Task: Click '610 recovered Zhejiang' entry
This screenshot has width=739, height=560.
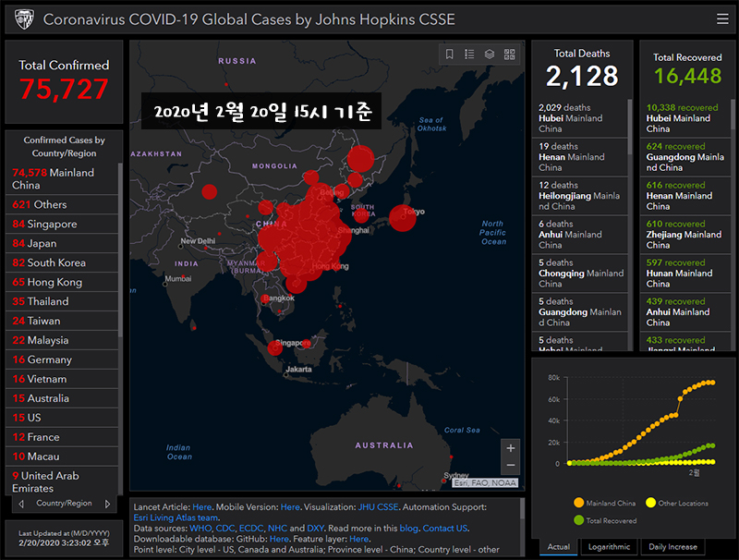Action: (685, 235)
